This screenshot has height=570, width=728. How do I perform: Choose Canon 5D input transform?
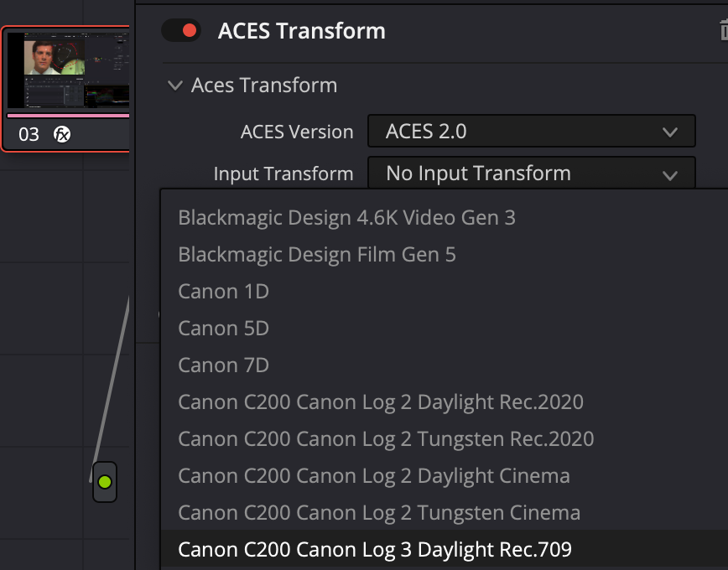point(444,328)
